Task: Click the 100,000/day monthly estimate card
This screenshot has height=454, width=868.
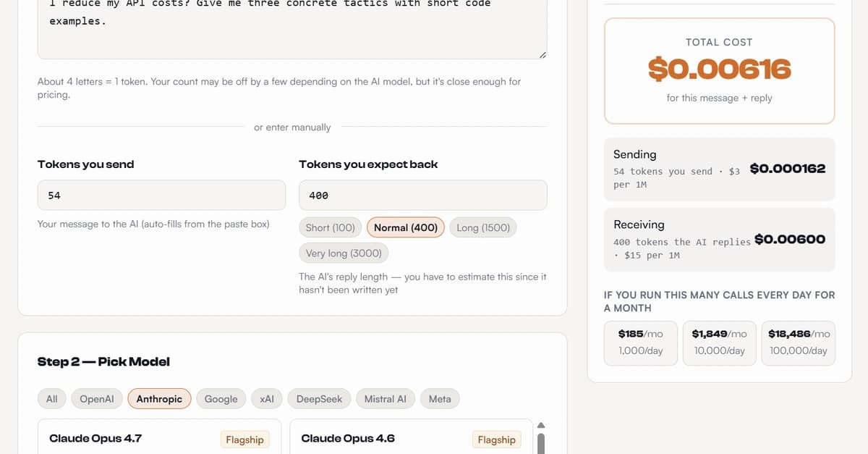Action: point(799,342)
